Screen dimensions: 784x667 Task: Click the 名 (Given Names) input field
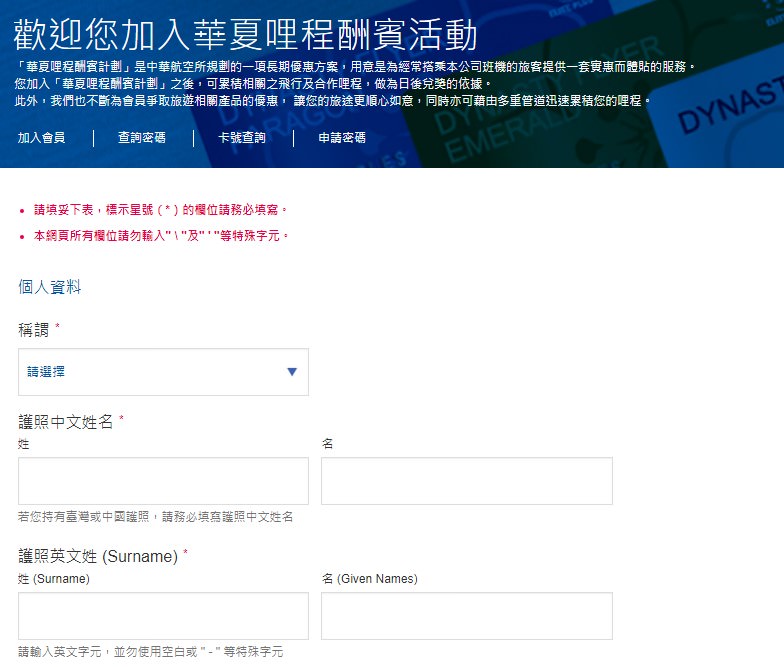(466, 616)
